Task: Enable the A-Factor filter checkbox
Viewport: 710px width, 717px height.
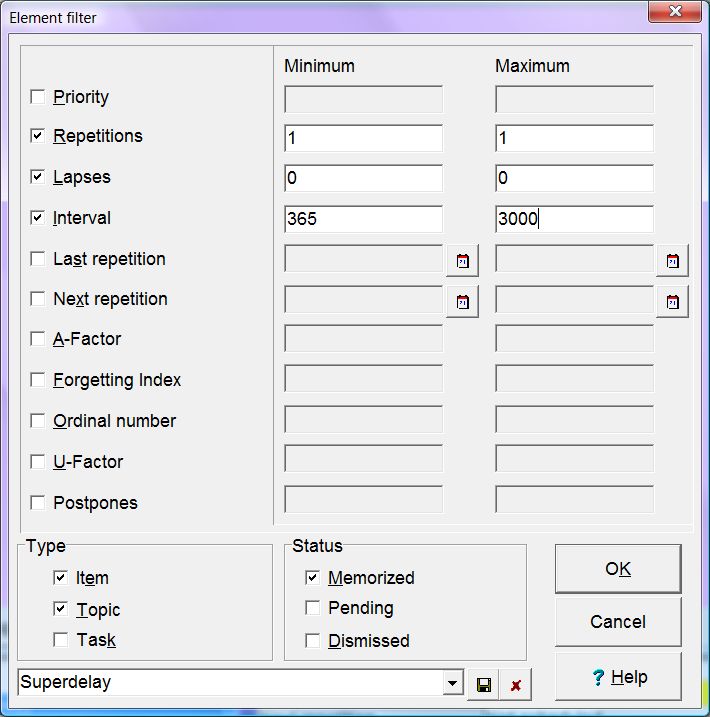Action: [38, 340]
